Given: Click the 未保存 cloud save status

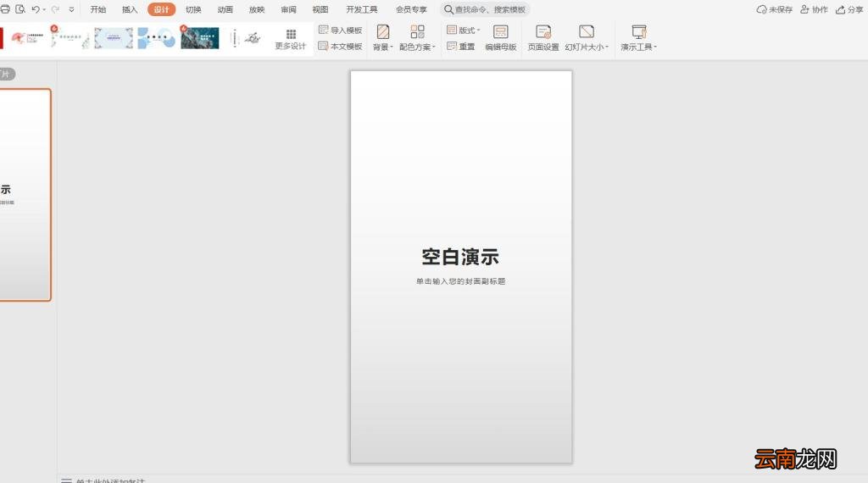Looking at the screenshot, I should coord(775,9).
